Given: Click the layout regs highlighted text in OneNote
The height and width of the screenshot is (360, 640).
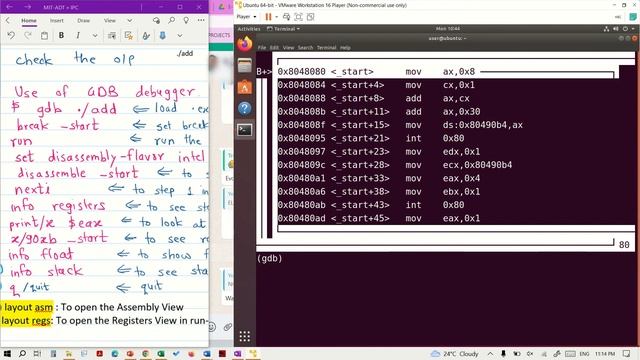Looking at the screenshot, I should tap(27, 320).
